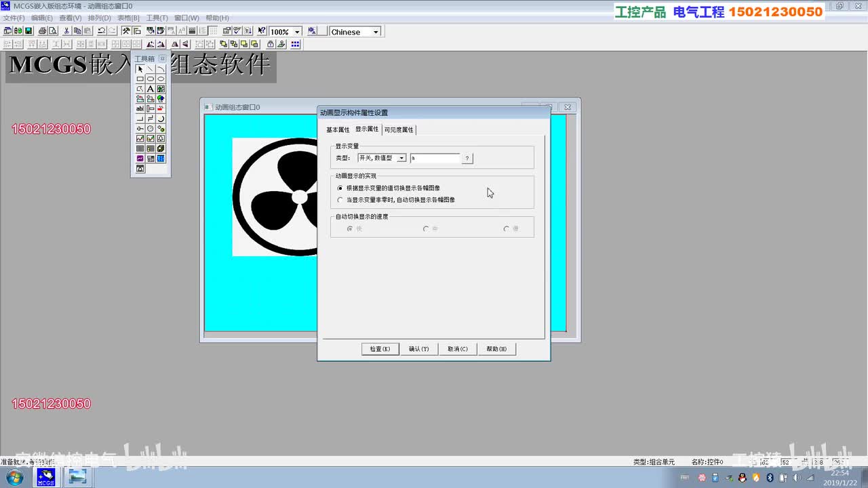868x488 pixels.
Task: Click the Bluetooth tray icon
Action: 770,478
